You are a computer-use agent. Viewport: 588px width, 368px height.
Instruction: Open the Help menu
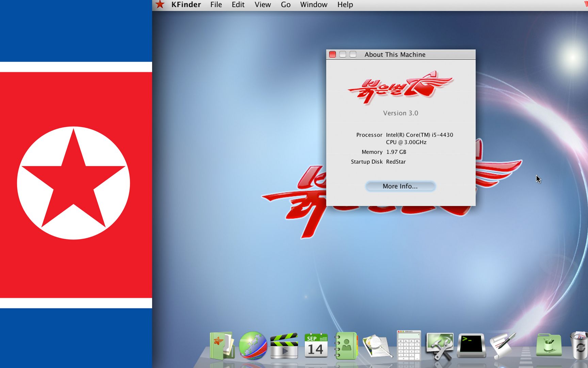[345, 4]
